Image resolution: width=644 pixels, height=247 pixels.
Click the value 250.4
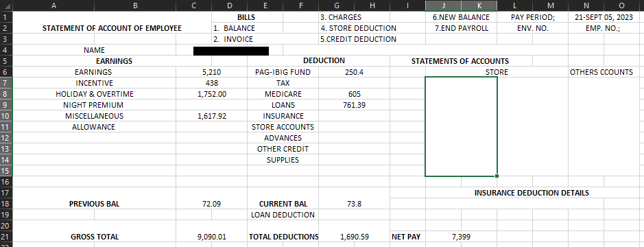point(354,72)
